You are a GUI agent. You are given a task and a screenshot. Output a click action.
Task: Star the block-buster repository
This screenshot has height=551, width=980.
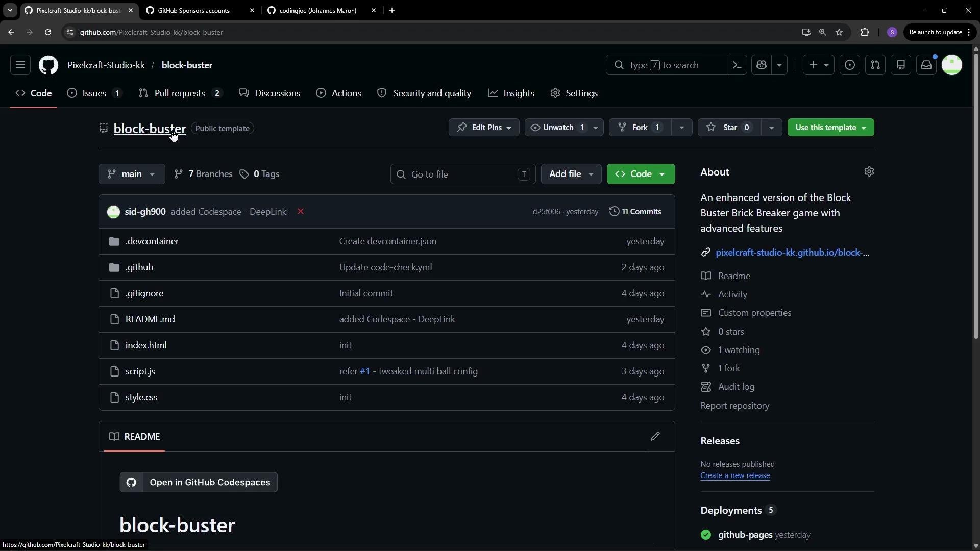tap(729, 128)
